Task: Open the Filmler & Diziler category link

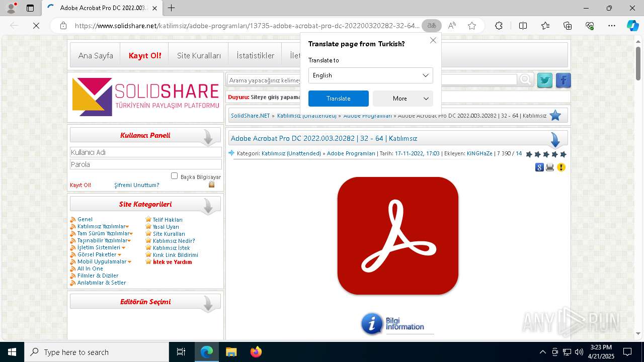Action: pyautogui.click(x=98, y=276)
